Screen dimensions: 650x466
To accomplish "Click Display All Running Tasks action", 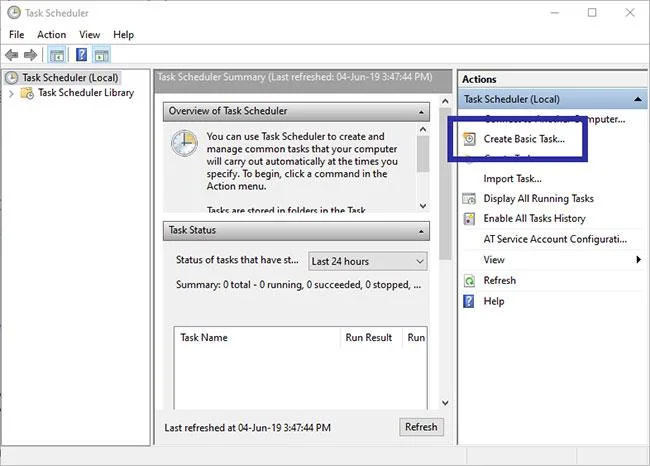I will coord(538,199).
